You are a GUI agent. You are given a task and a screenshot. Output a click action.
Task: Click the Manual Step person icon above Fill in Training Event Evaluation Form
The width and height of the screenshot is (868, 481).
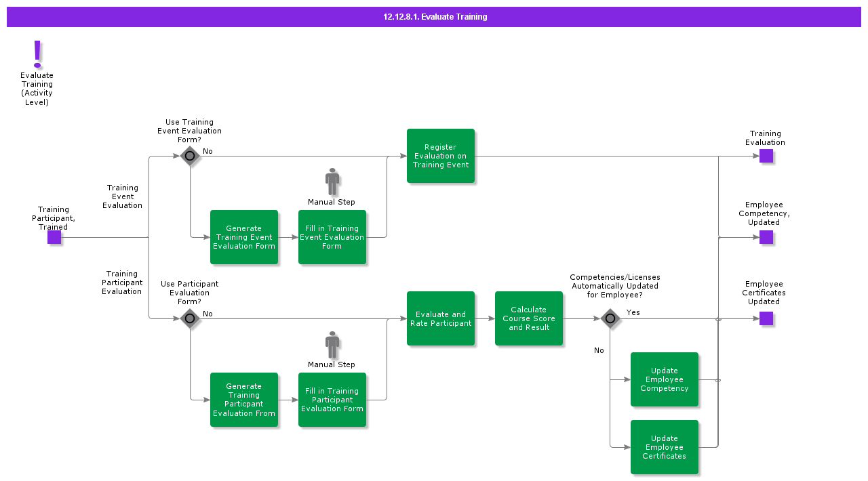tap(332, 182)
